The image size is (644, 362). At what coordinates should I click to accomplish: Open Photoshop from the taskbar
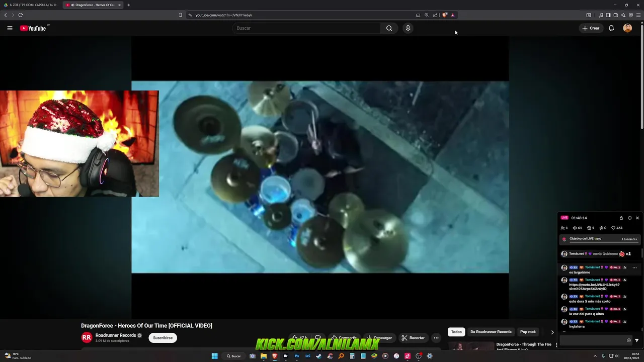296,356
